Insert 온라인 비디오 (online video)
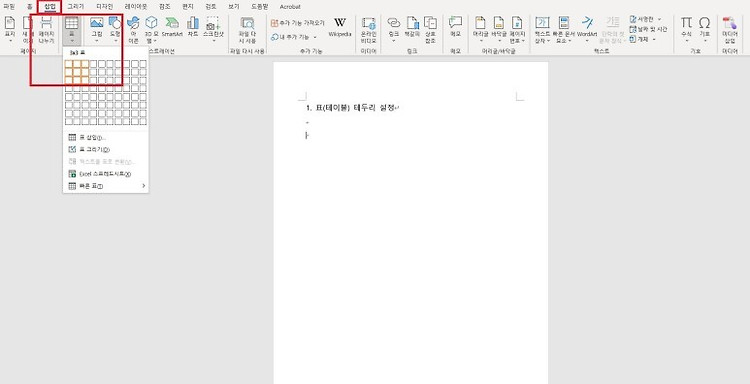Viewport: 750px width, 384px height. [369, 30]
